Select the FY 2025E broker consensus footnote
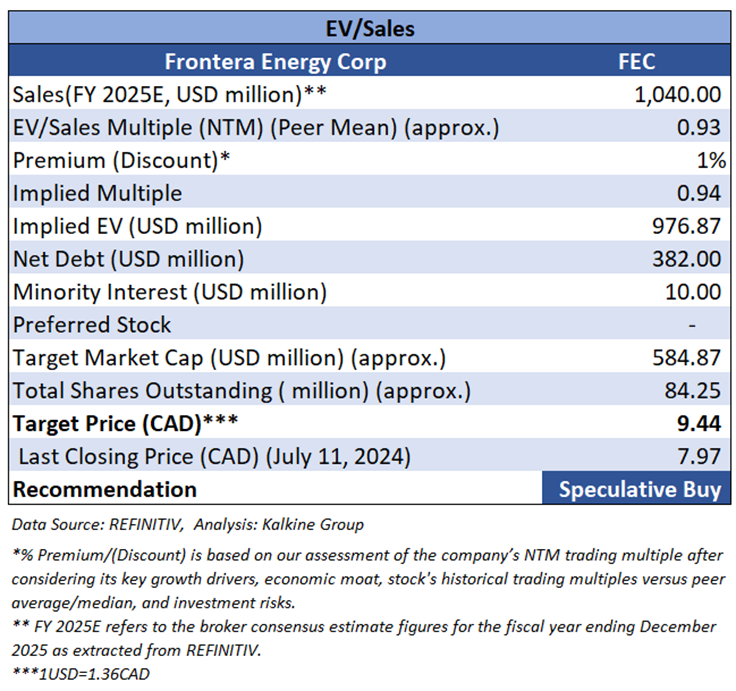 [x=364, y=638]
